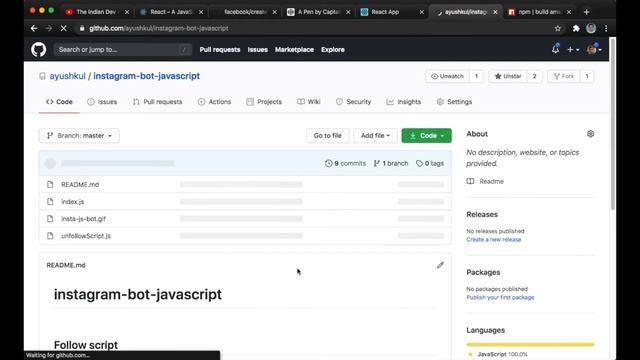Expand the Branch: master dropdown
This screenshot has width=640, height=360.
79,136
